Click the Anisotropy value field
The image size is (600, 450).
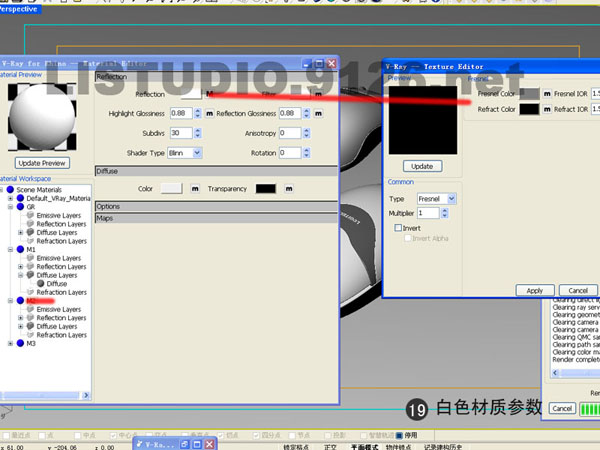click(x=290, y=133)
